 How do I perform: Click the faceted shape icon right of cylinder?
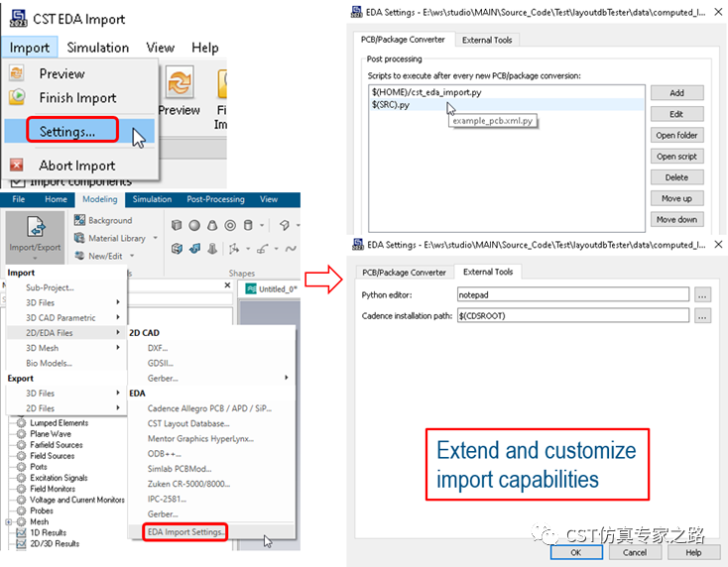(x=284, y=225)
